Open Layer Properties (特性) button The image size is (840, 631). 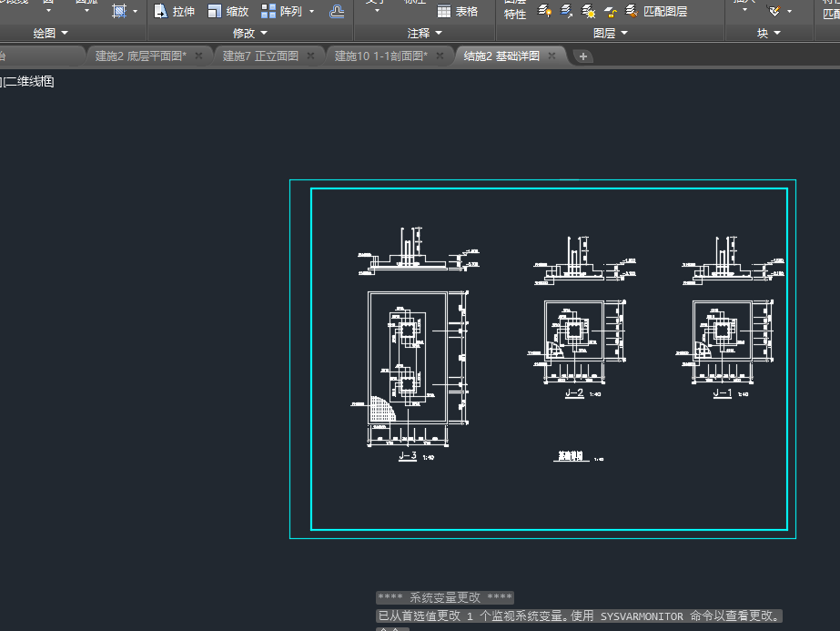[x=515, y=10]
